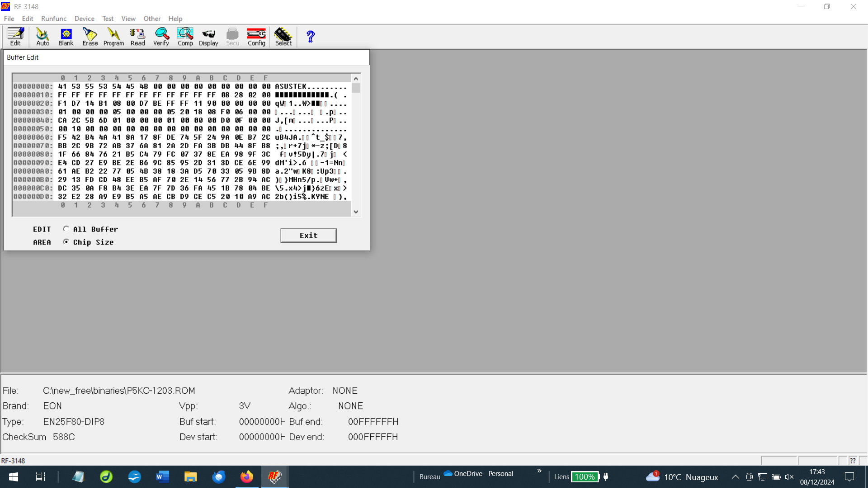Click the CheckSum value 588C
Screen dimensions: 868x490
(x=64, y=437)
